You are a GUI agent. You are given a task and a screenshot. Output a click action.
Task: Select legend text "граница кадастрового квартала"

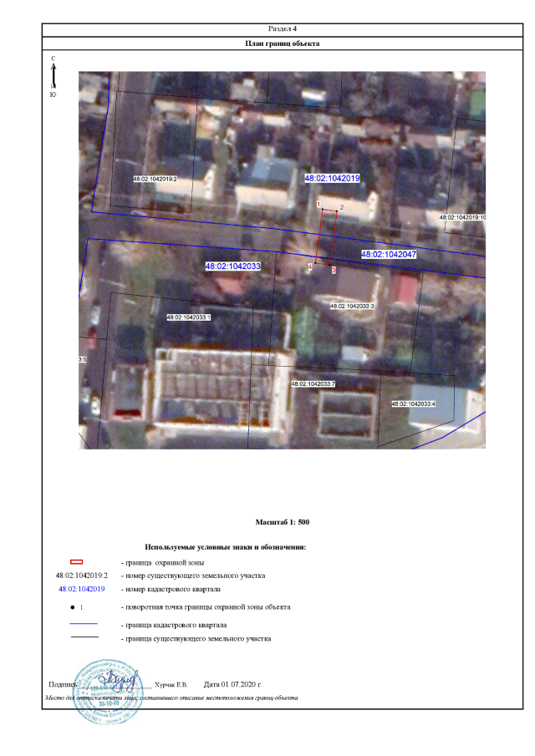click(176, 626)
